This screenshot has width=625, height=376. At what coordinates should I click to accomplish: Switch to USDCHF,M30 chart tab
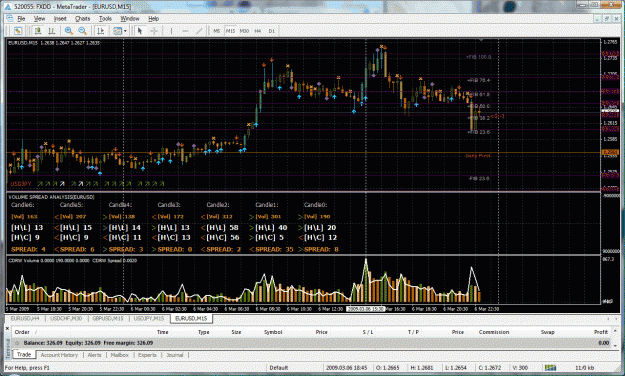[66, 319]
